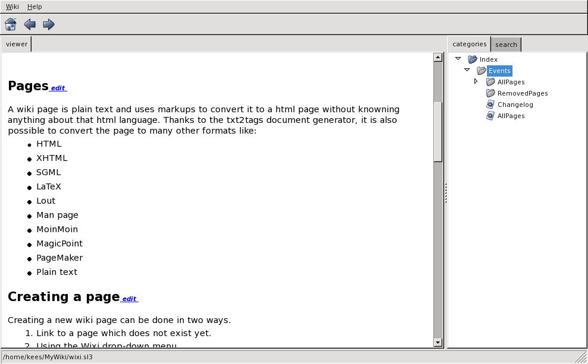Collapse the Index tree node

[458, 59]
